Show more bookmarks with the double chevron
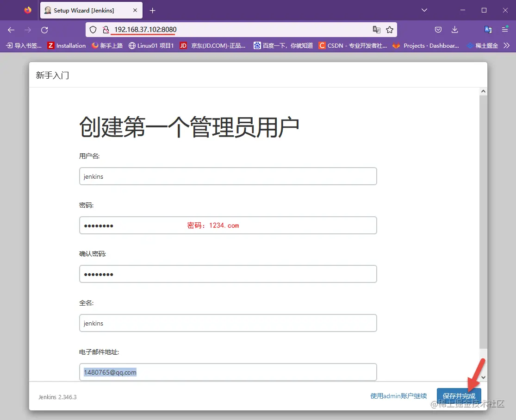 click(x=506, y=45)
